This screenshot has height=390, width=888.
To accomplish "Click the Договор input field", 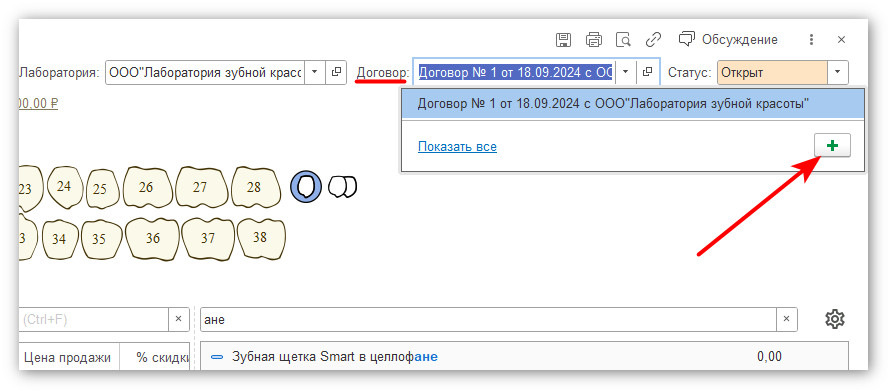I will coord(515,72).
